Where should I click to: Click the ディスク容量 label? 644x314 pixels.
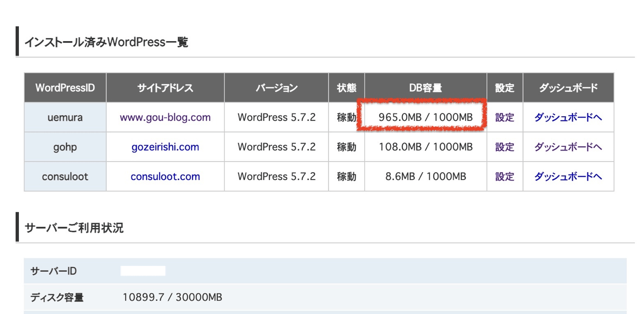tap(57, 297)
